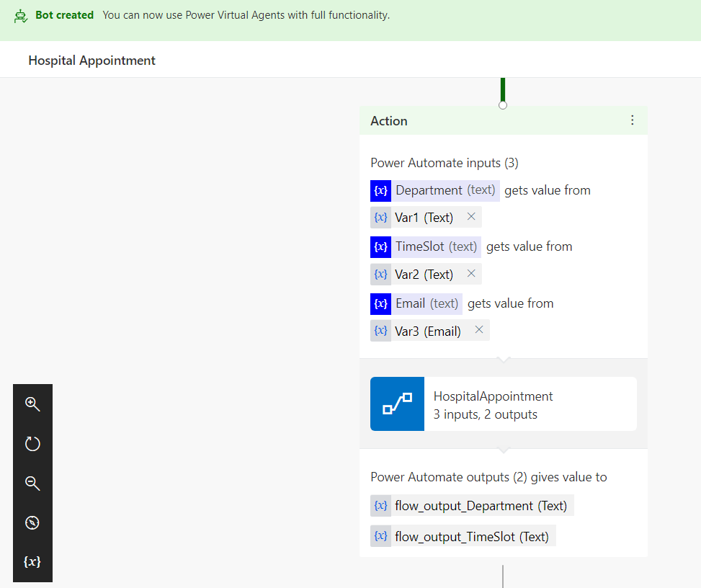Open the Action node options menu
The image size is (701, 588).
632,120
